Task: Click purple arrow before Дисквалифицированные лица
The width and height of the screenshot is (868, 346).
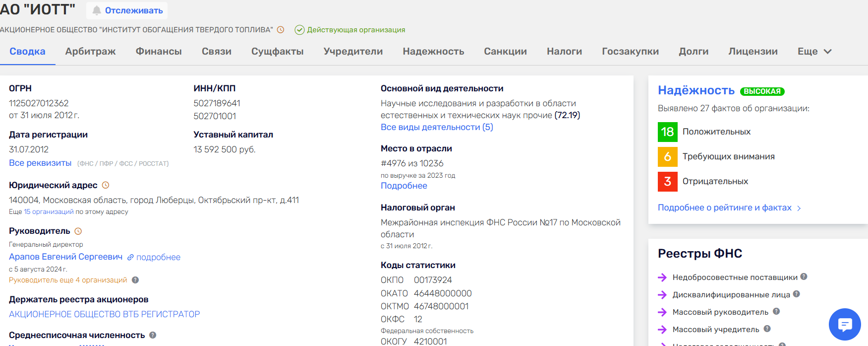Action: [662, 295]
